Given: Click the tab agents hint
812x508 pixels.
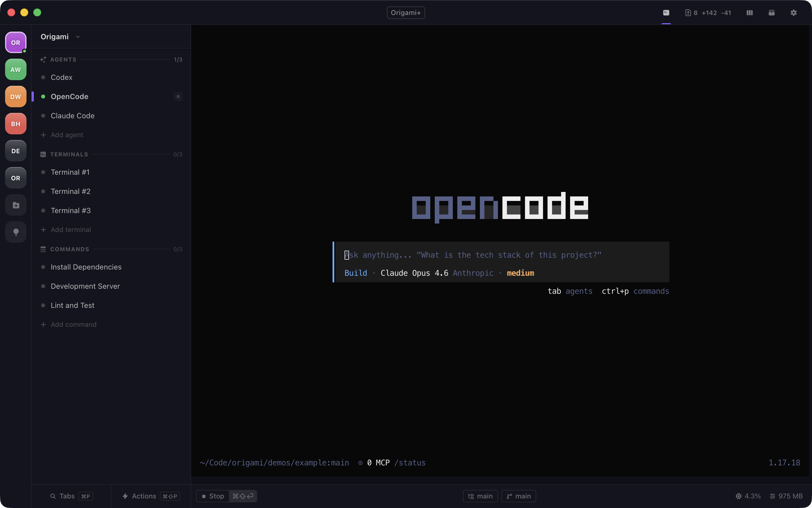Looking at the screenshot, I should [x=570, y=291].
